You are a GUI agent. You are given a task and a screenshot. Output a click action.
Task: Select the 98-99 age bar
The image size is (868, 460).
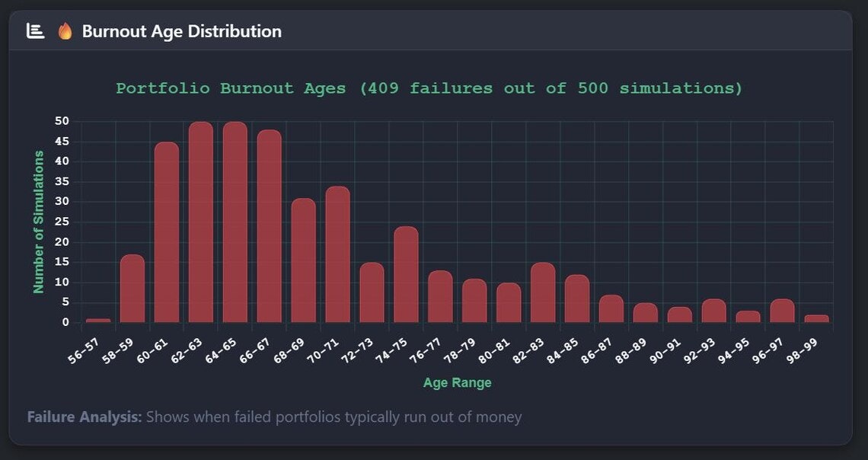point(816,318)
